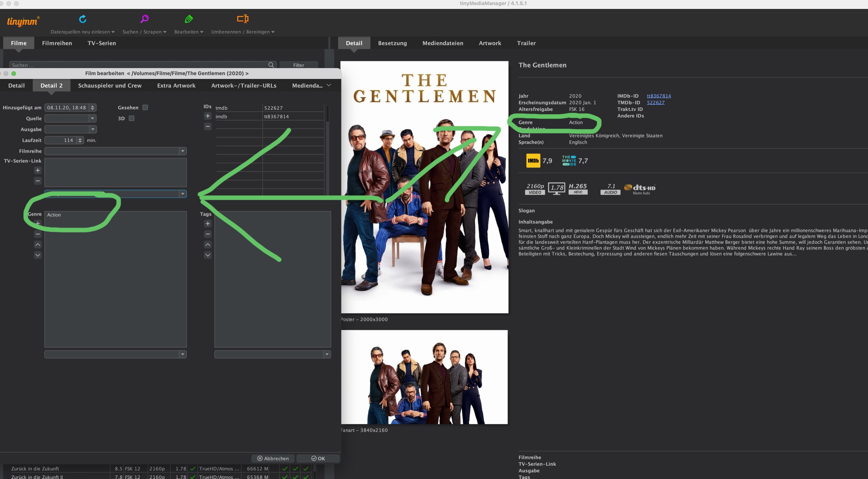Switch to Schauspieler und Crew tab
This screenshot has width=868, height=479.
(110, 85)
